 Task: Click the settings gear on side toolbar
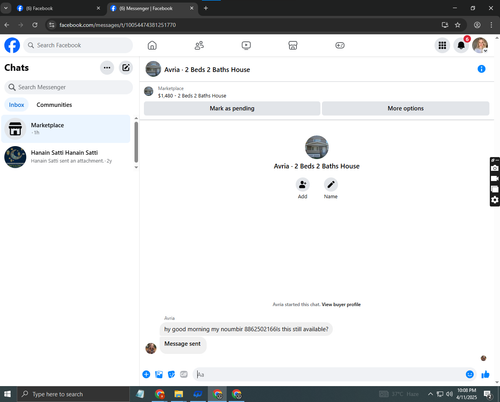point(495,200)
